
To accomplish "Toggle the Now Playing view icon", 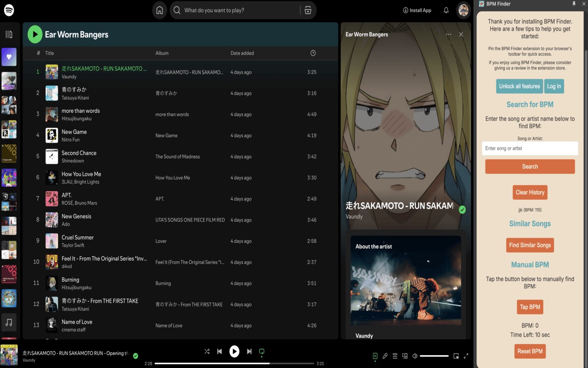I will [x=375, y=356].
